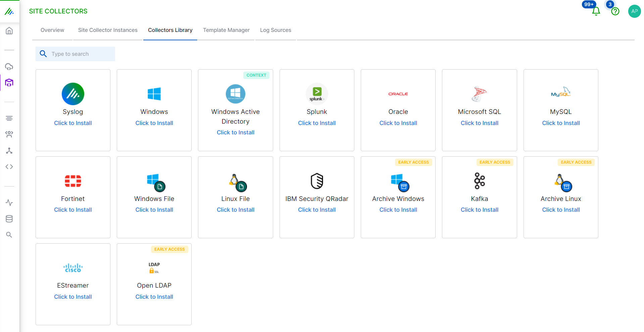644x332 pixels.
Task: Click to Install Archive Windows
Action: (398, 210)
